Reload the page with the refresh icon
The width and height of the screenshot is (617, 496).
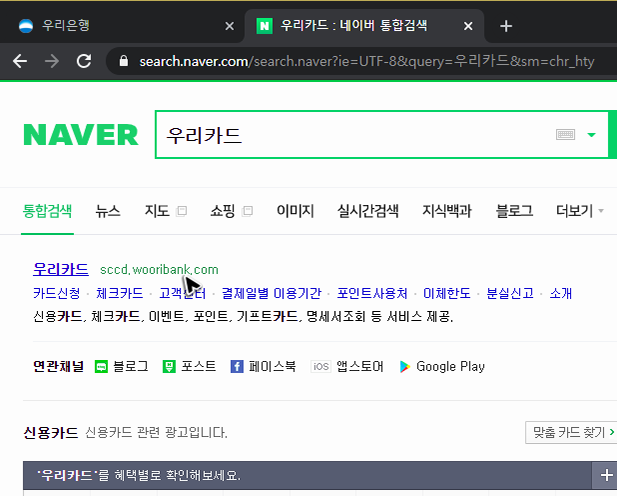(84, 61)
